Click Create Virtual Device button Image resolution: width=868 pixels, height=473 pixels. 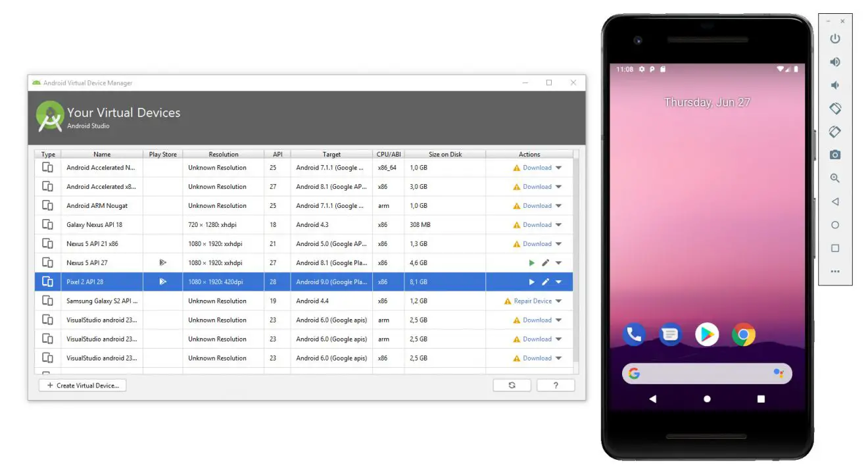coord(83,386)
